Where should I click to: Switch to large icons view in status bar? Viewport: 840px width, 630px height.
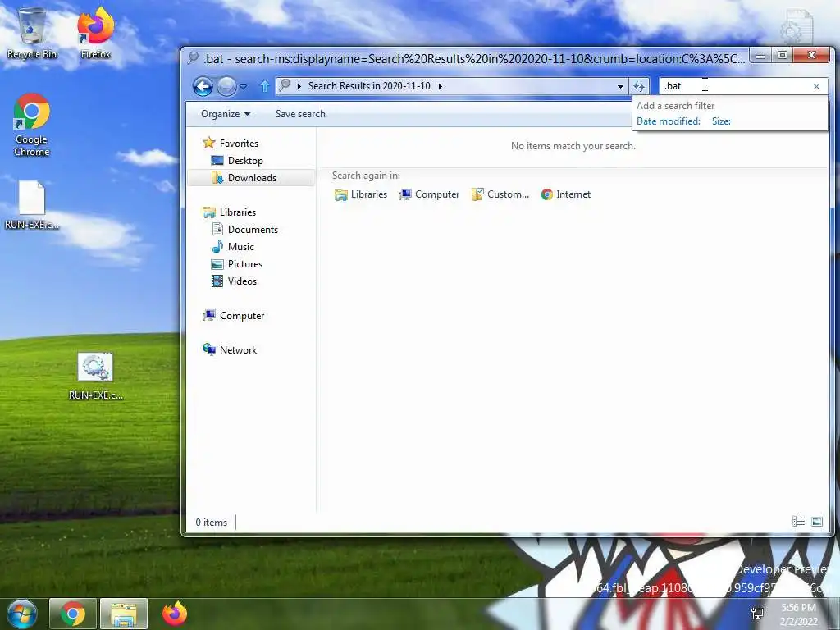click(x=816, y=521)
